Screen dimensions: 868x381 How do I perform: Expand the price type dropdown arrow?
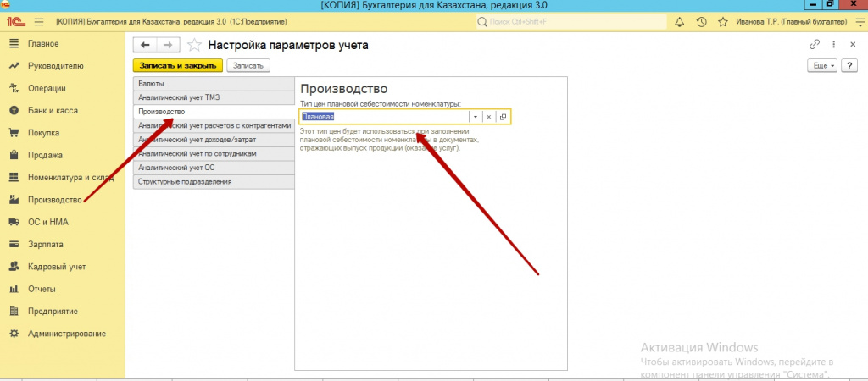coord(476,117)
